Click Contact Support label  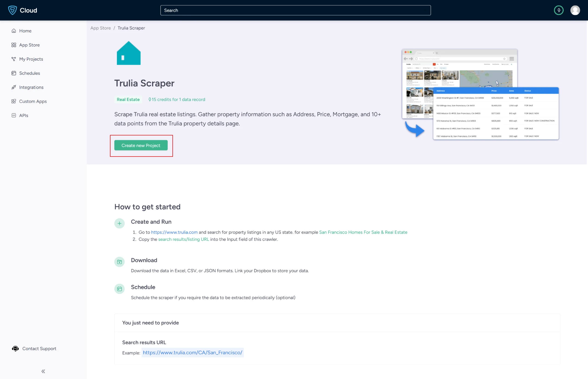tap(39, 348)
